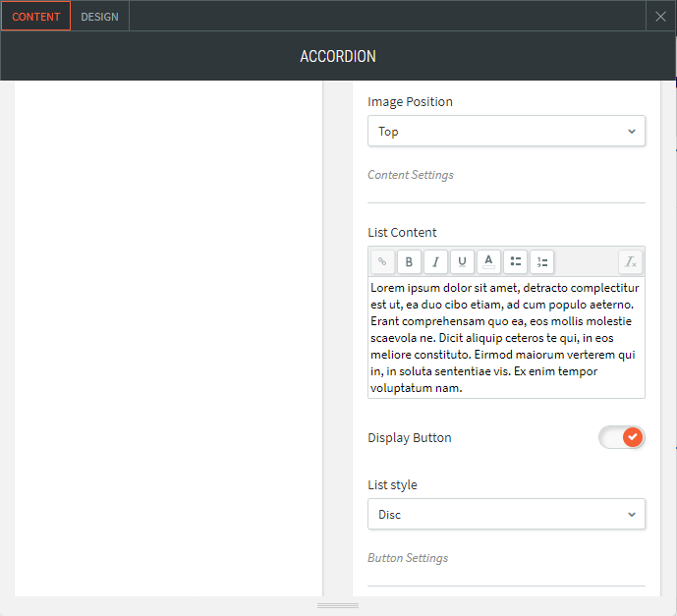Underline the selected text
This screenshot has height=616, width=677.
coord(462,261)
